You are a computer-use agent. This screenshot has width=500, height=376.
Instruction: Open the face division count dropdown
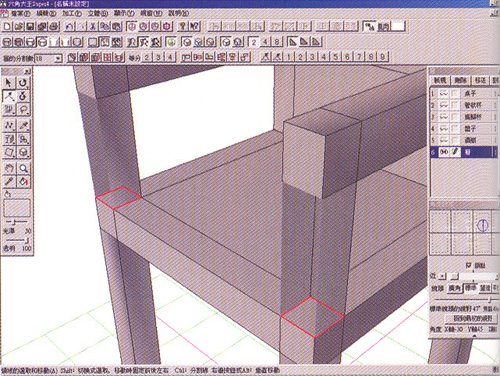tap(58, 58)
